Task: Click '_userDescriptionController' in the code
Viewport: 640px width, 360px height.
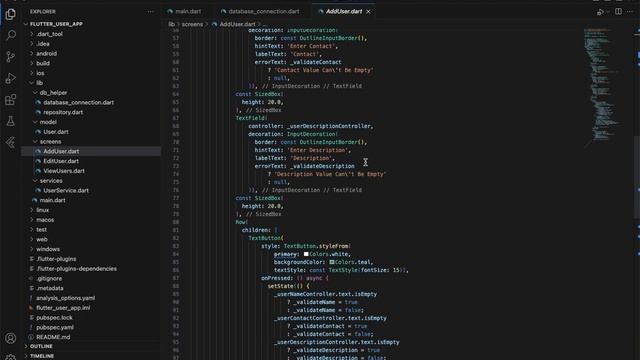Action: [x=329, y=126]
